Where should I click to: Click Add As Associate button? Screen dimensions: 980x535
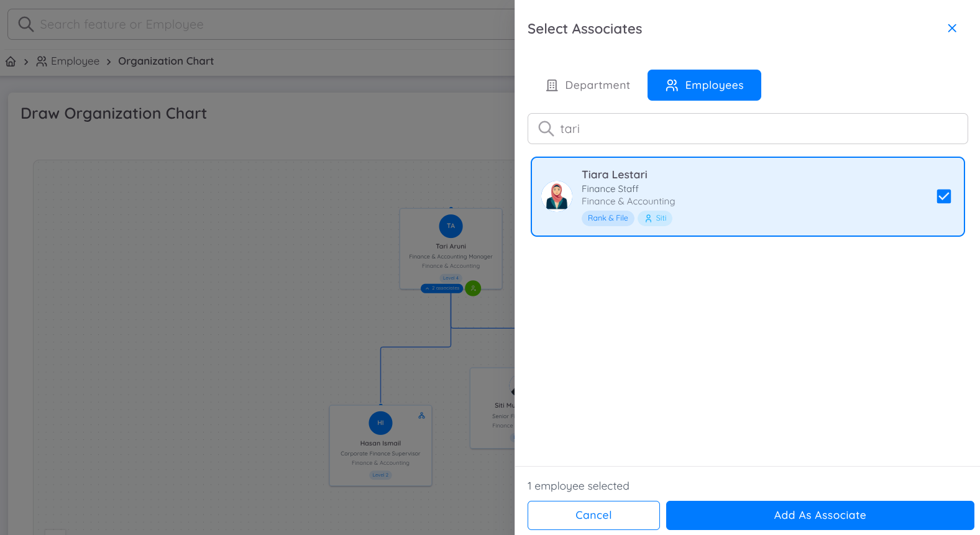point(820,515)
